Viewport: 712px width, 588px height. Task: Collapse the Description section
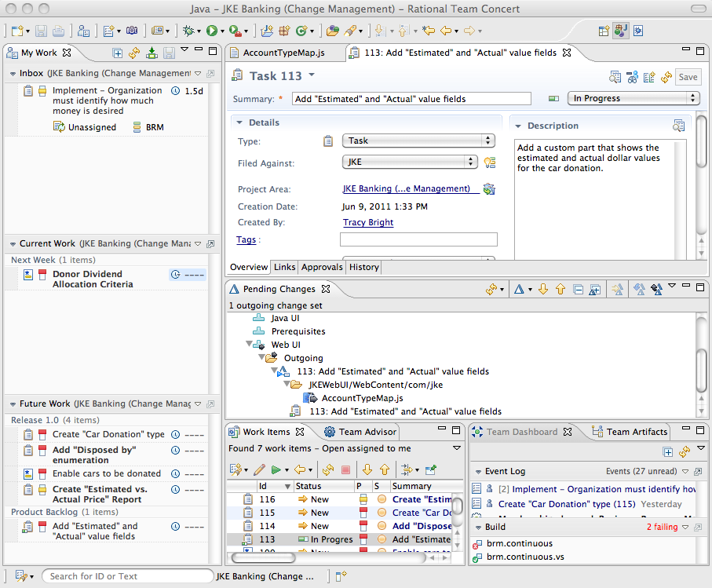tap(518, 126)
